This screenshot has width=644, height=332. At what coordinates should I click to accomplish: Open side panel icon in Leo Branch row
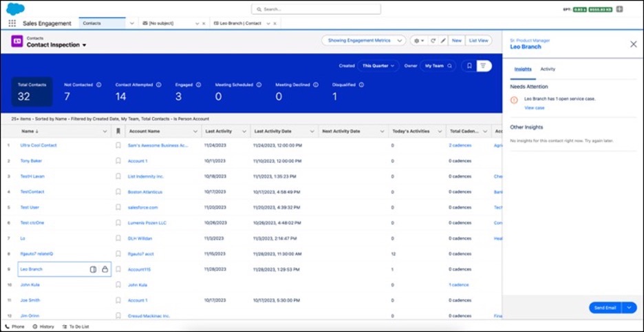(x=93, y=269)
